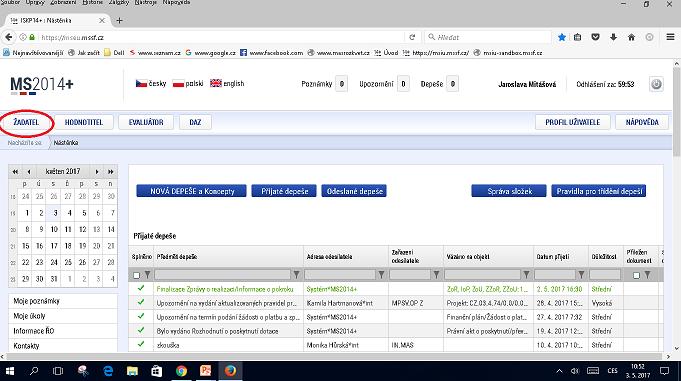The height and width of the screenshot is (381, 681).
Task: Reload the page with the refresh icon
Action: pyautogui.click(x=412, y=37)
